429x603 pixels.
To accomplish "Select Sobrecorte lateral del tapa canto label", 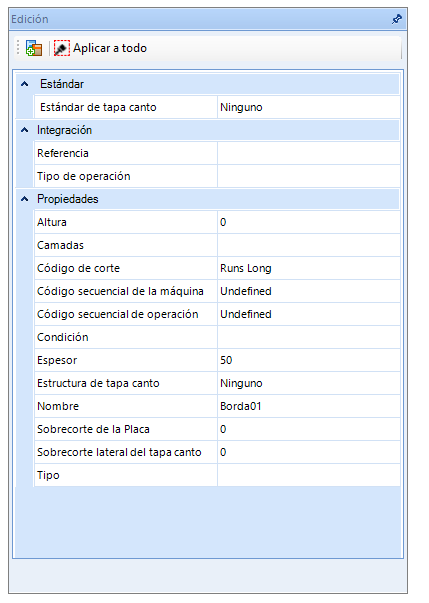I will click(119, 452).
